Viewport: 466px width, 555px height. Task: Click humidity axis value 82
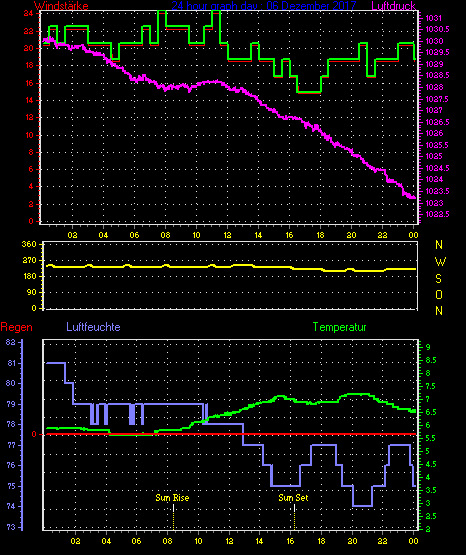11,342
